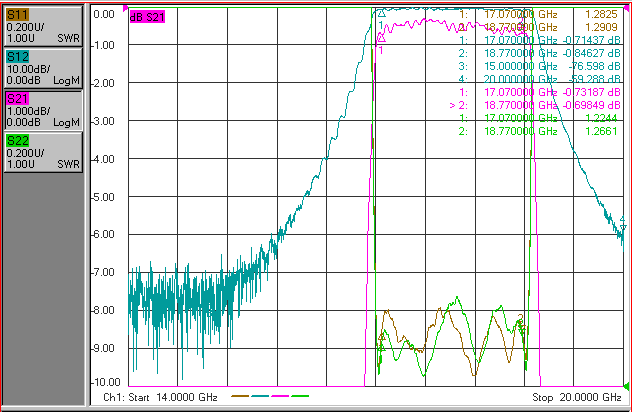Click green S22 legend line at bottom
This screenshot has width=632, height=412.
coord(300,396)
